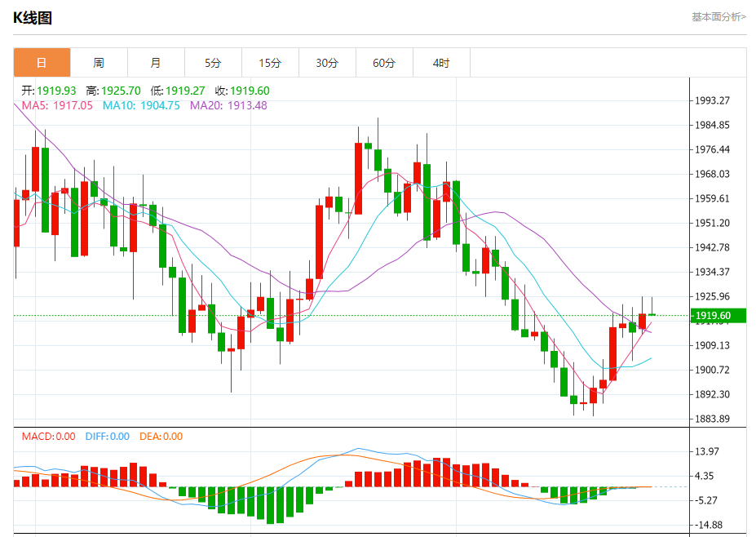Click the 13.97 MACD axis label

point(707,451)
